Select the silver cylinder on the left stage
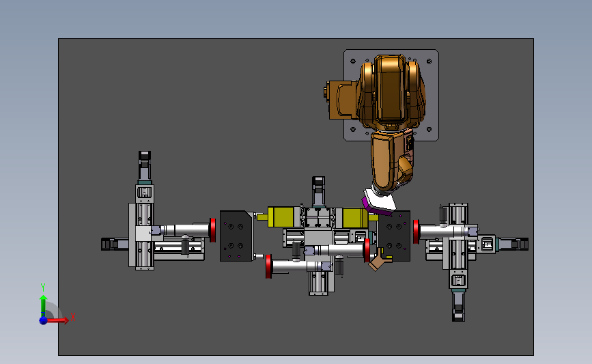The image size is (592, 364). (x=186, y=230)
